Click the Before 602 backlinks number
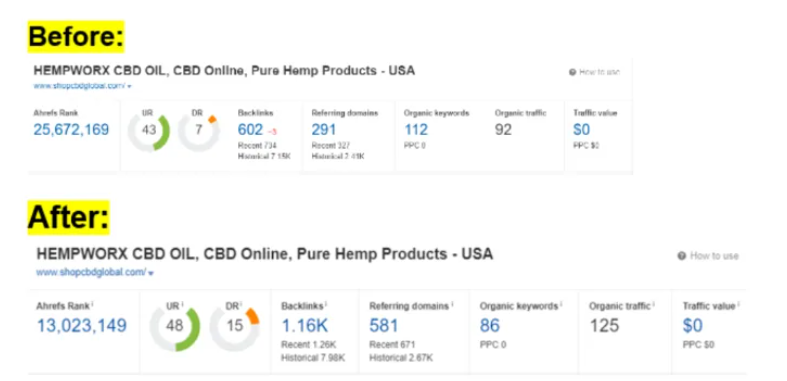This screenshot has height=381, width=787. [250, 130]
